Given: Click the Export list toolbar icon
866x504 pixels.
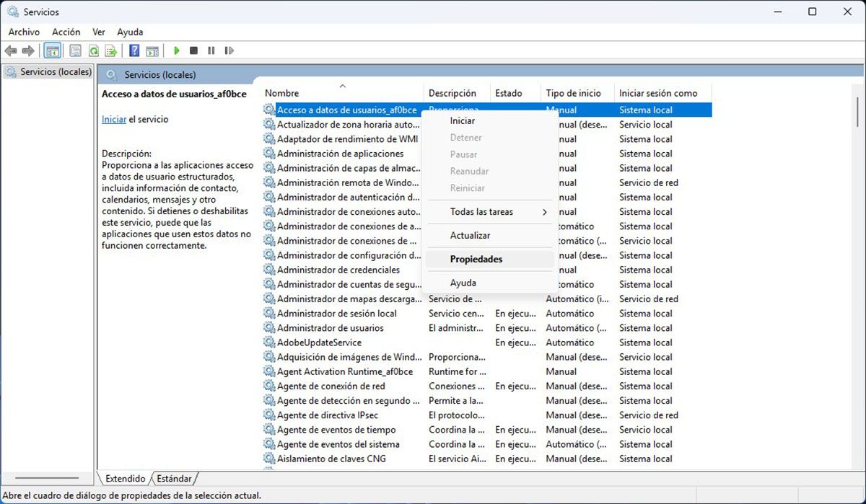Looking at the screenshot, I should (111, 50).
